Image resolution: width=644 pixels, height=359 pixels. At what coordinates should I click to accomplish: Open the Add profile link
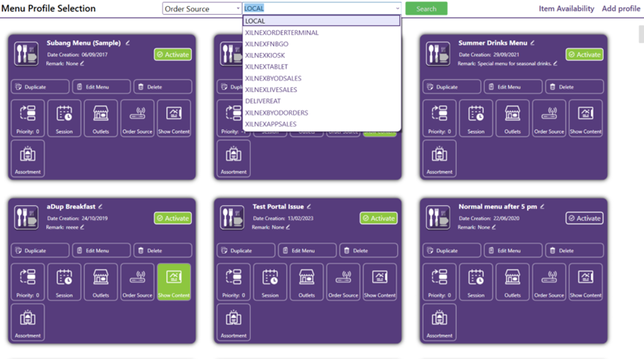[621, 9]
